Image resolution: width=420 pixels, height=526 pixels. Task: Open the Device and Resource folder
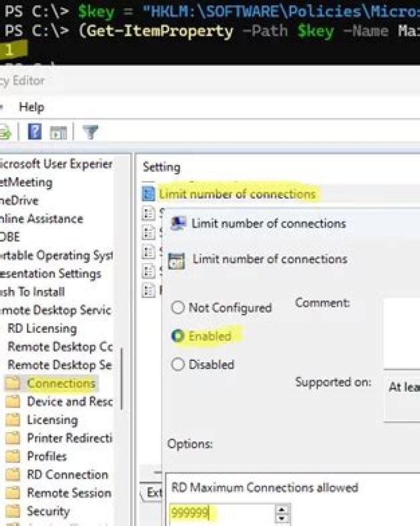coord(70,402)
